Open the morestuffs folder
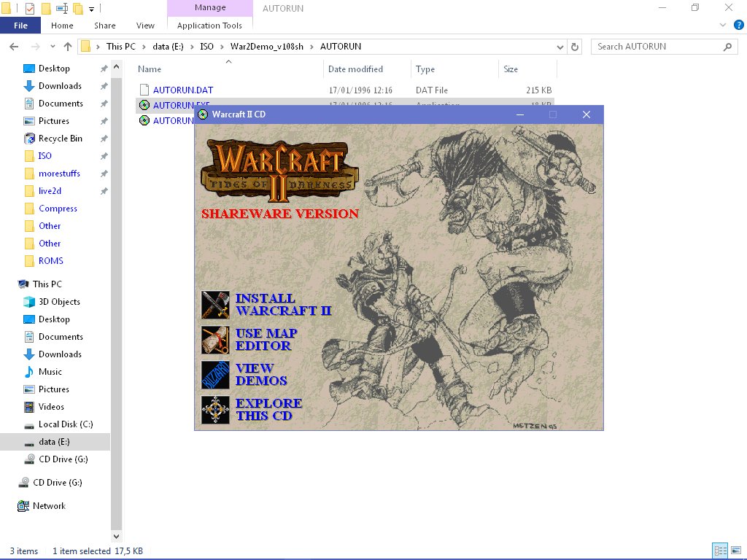The image size is (747, 560). point(59,174)
